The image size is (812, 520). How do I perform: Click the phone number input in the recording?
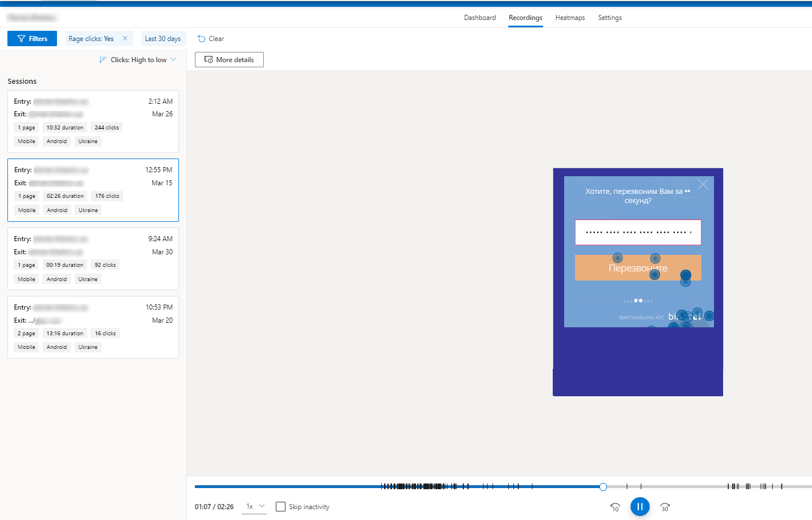point(638,232)
